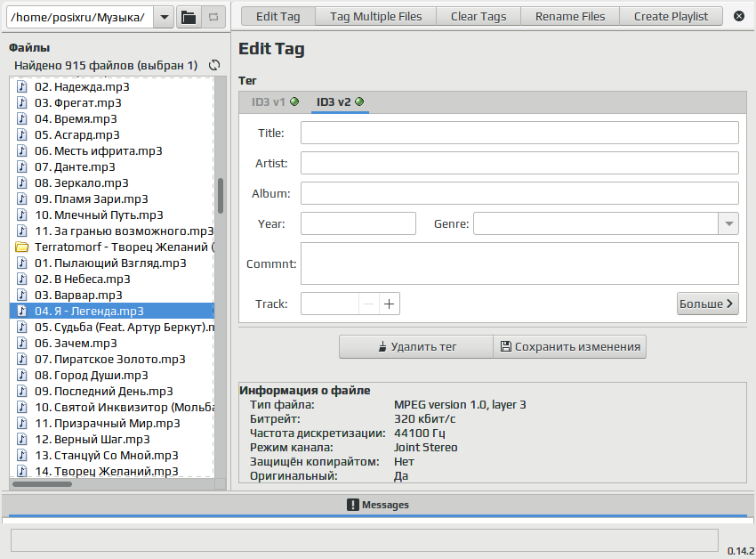This screenshot has height=559, width=756.
Task: Click the file list horizontal scrollbar
Action: pyautogui.click(x=43, y=484)
